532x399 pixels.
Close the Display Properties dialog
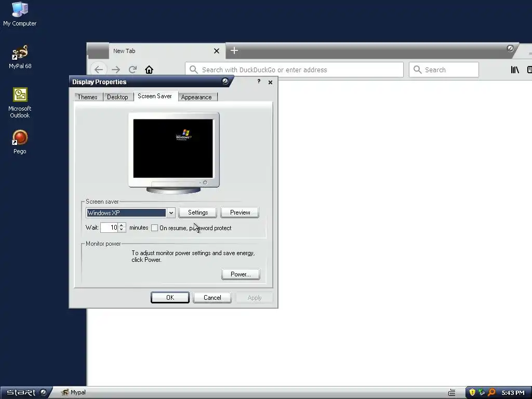[270, 82]
